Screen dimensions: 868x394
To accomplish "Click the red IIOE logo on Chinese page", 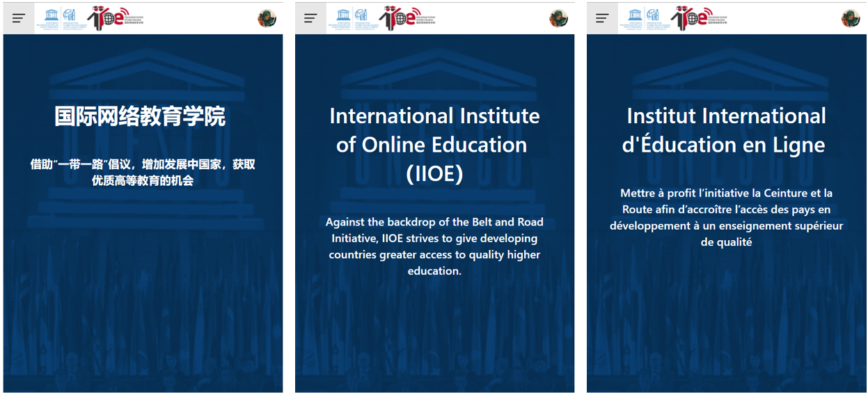I will (108, 17).
